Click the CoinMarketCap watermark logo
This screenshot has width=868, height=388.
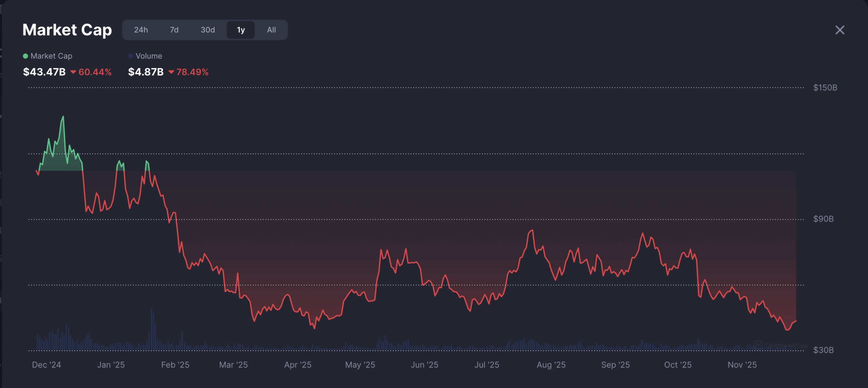coord(758,345)
